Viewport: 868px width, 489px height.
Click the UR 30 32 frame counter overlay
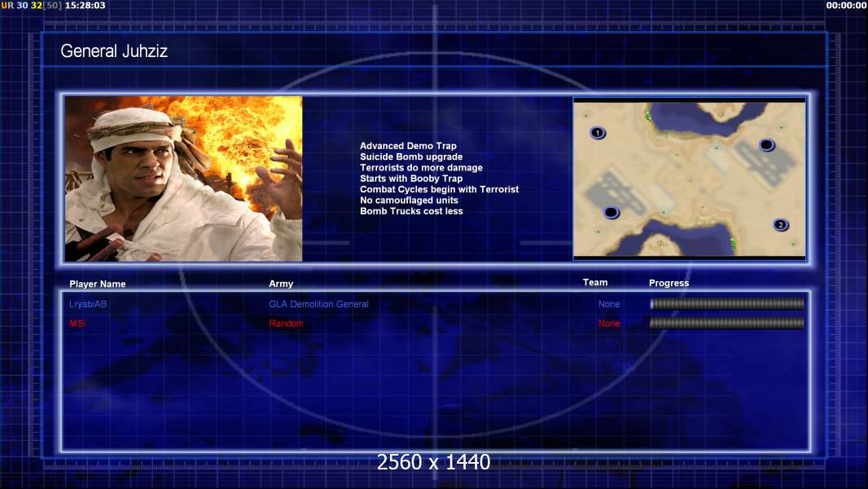tap(31, 5)
